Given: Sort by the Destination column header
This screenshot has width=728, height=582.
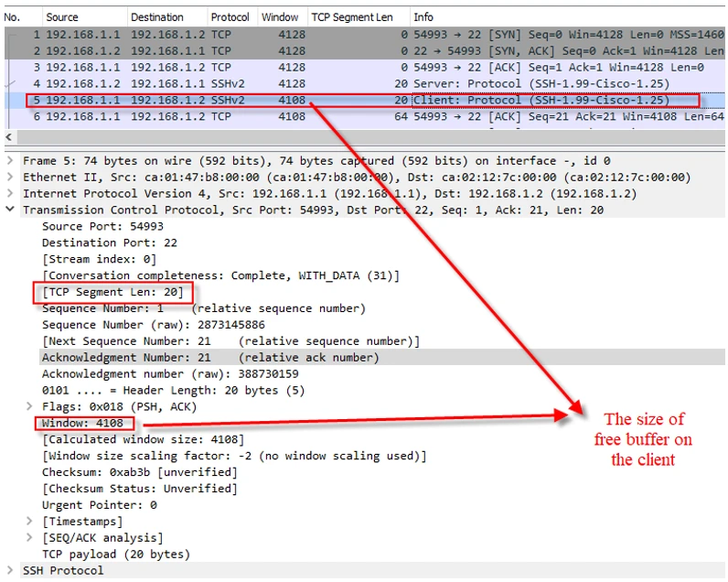Looking at the screenshot, I should (156, 17).
